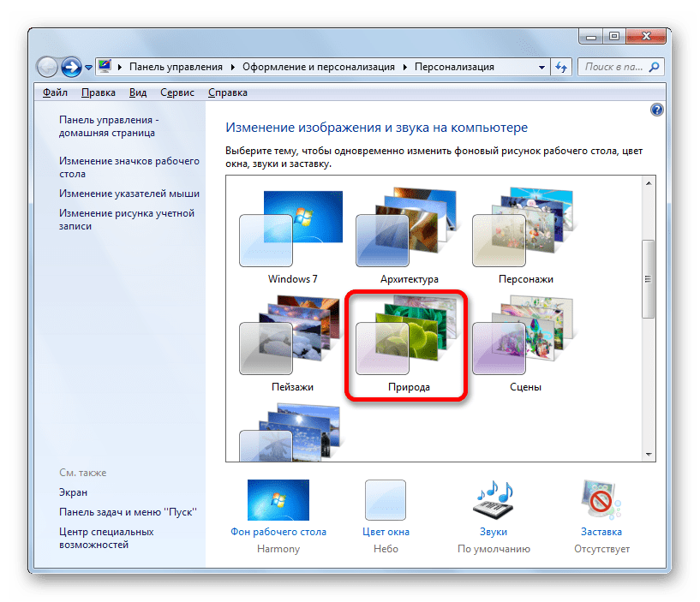Screen dimensions: 700x602
Task: Select the partially visible sky theme thumbnail
Action: point(292,432)
